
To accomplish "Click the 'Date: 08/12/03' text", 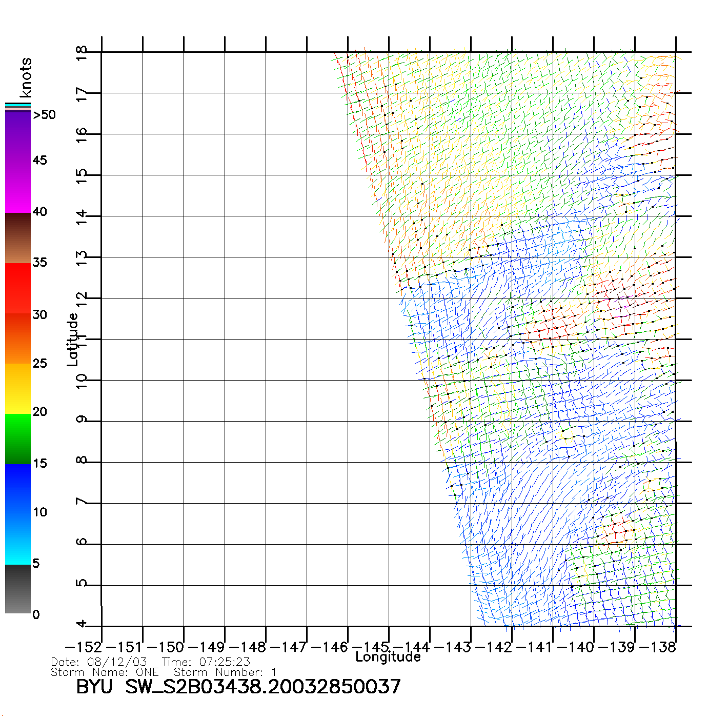I will pos(99,662).
